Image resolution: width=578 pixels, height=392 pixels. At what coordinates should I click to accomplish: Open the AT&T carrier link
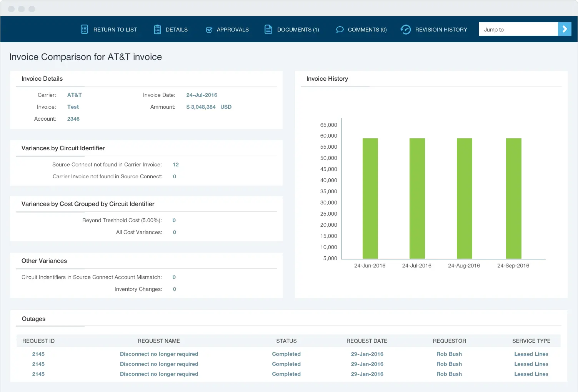pos(74,95)
